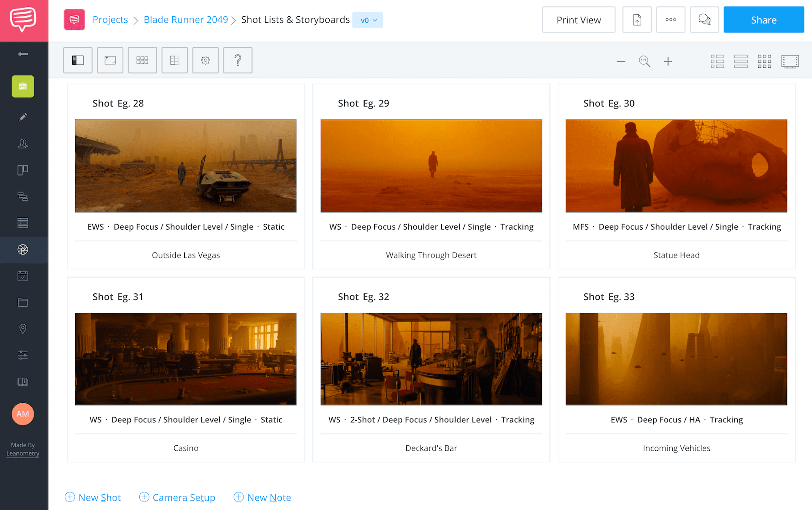The height and width of the screenshot is (510, 812).
Task: Open the stripboard icon in sidebar
Action: coord(23,196)
